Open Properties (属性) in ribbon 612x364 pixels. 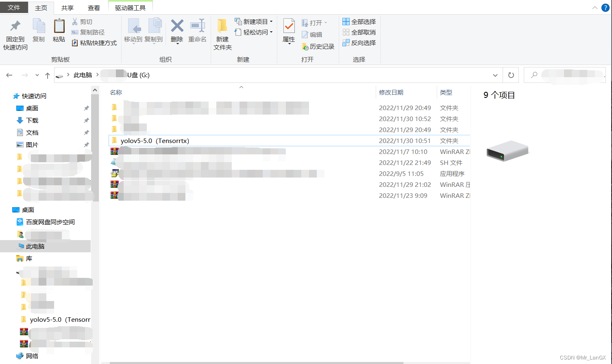click(x=289, y=31)
